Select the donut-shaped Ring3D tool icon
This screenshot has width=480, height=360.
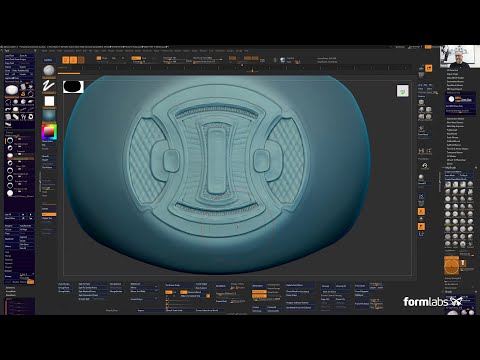pyautogui.click(x=31, y=117)
